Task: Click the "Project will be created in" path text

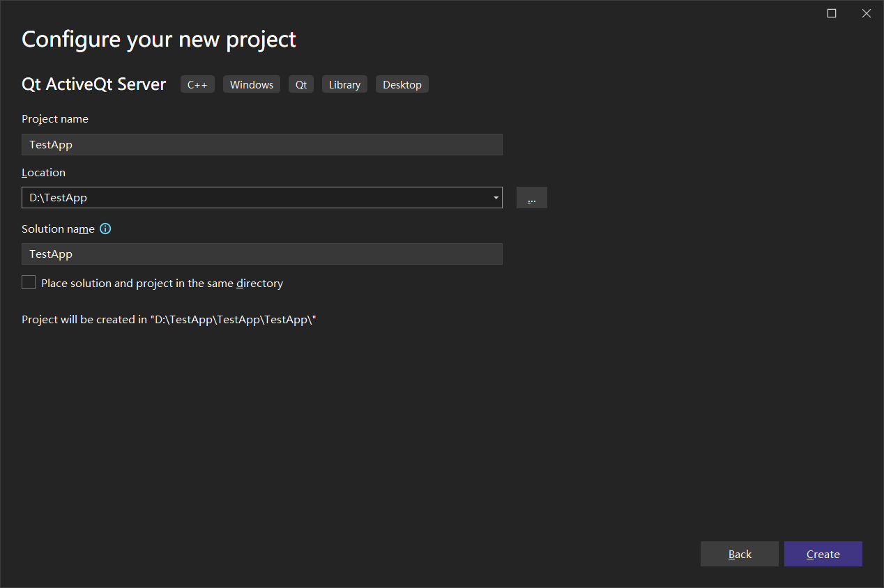Action: point(169,320)
